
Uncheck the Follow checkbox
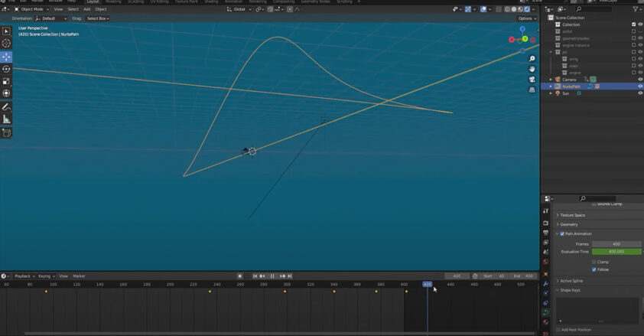(x=594, y=269)
